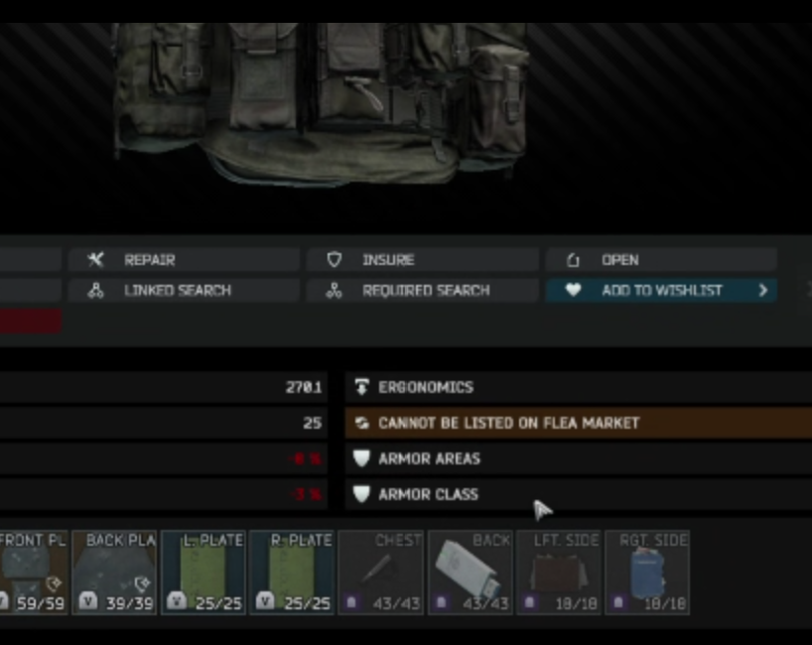Click the Armor Class shield icon
The width and height of the screenshot is (812, 645).
tap(361, 494)
